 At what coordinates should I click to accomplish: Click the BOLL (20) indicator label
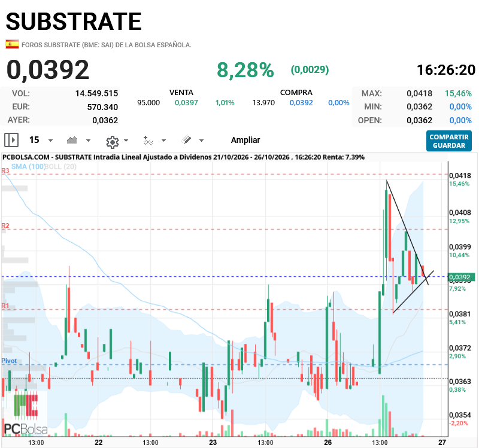(60, 167)
